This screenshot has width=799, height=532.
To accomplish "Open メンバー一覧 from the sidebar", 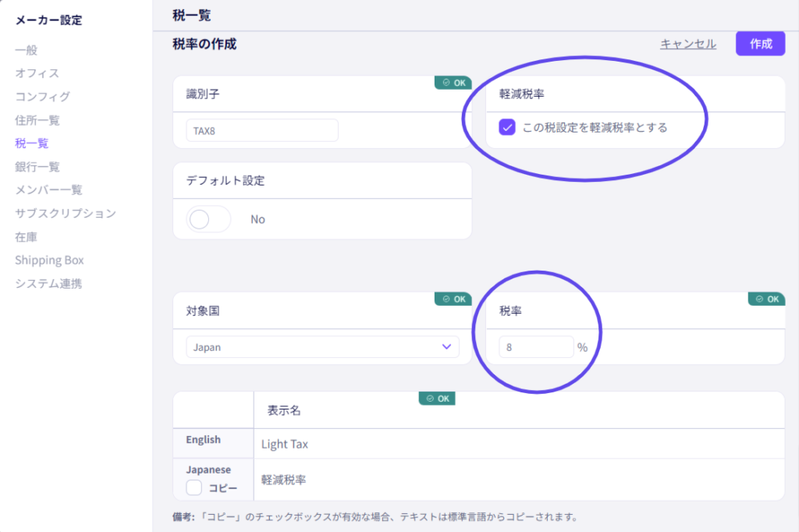I will pyautogui.click(x=48, y=190).
